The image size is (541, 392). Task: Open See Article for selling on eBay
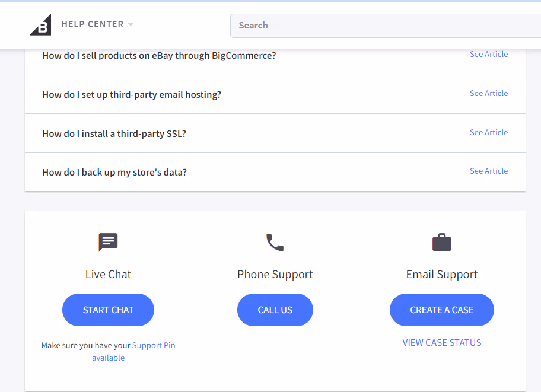(x=488, y=54)
